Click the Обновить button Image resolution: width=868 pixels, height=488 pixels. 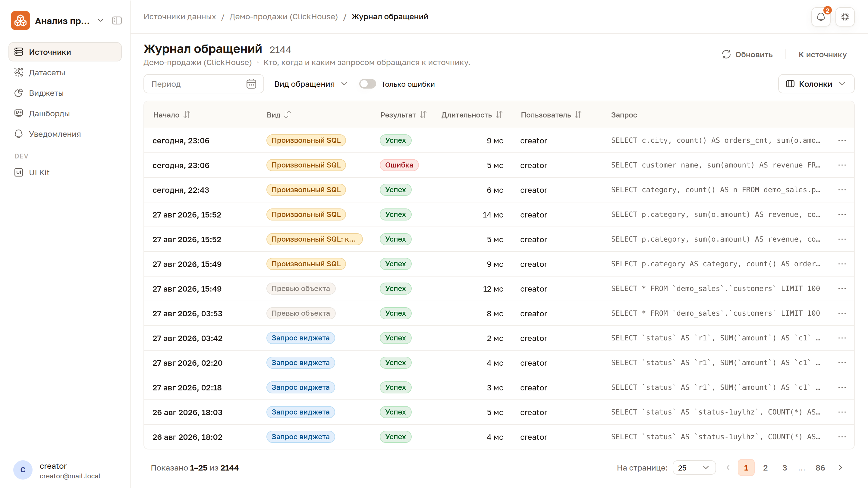pos(747,54)
